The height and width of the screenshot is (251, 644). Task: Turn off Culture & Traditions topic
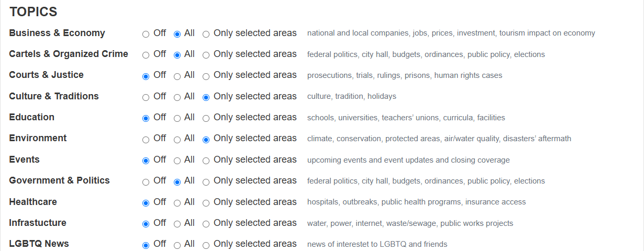[146, 97]
